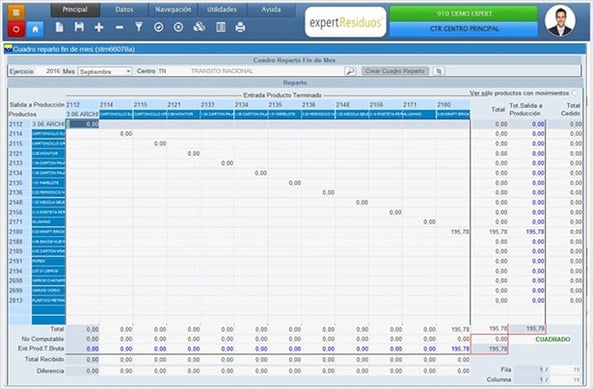Viewport: 593px width, 389px height.
Task: Select the 195,78 cell in row 2180 column 2180
Action: (x=453, y=231)
